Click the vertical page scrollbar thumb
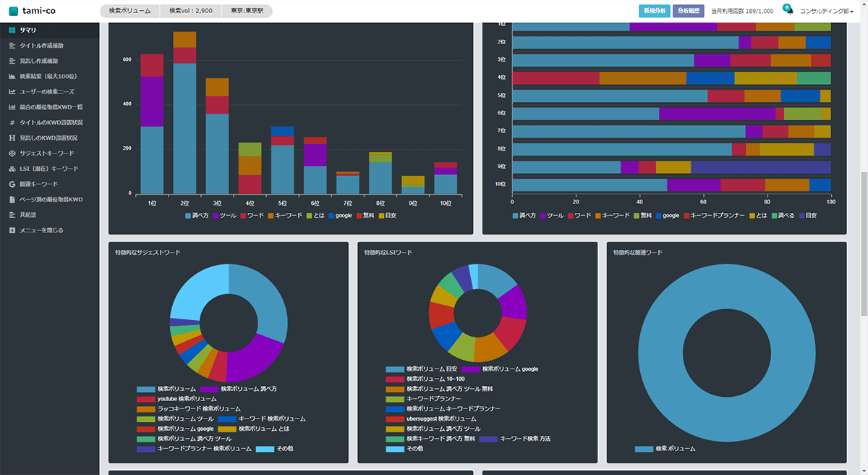868x475 pixels. (864, 246)
